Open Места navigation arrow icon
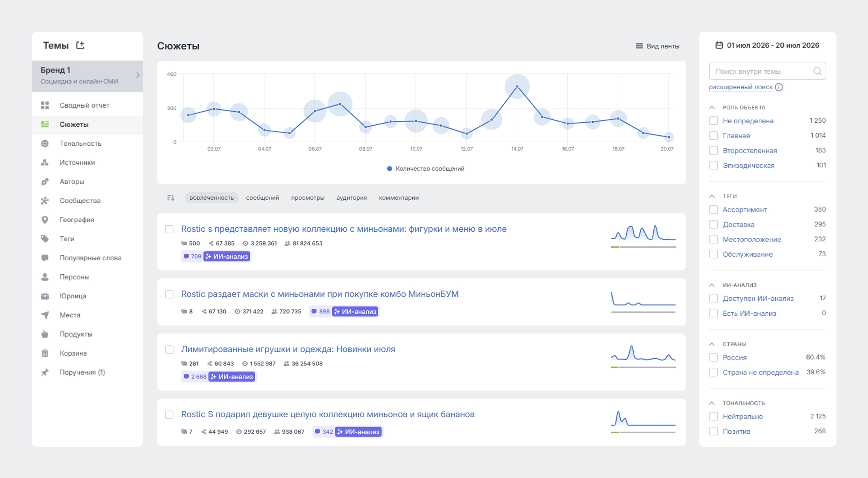This screenshot has height=478, width=868. (x=45, y=315)
